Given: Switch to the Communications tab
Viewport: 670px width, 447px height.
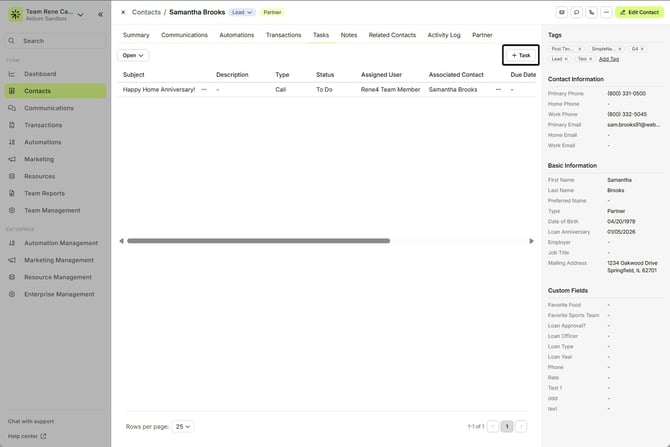Looking at the screenshot, I should tap(184, 35).
